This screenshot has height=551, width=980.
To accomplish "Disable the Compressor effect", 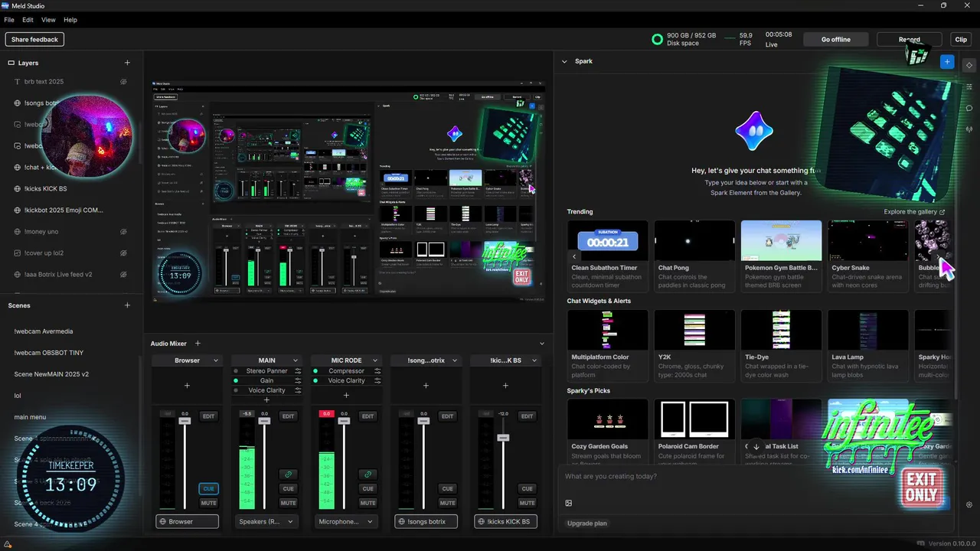I will coord(315,371).
